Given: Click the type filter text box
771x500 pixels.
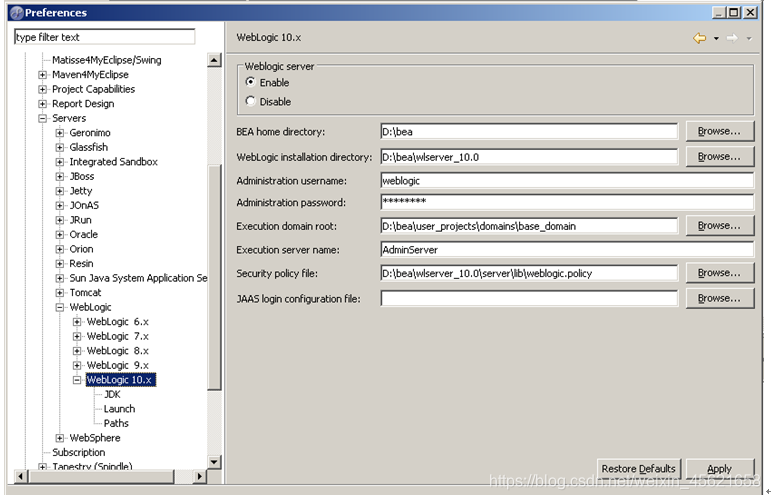Looking at the screenshot, I should pos(104,37).
